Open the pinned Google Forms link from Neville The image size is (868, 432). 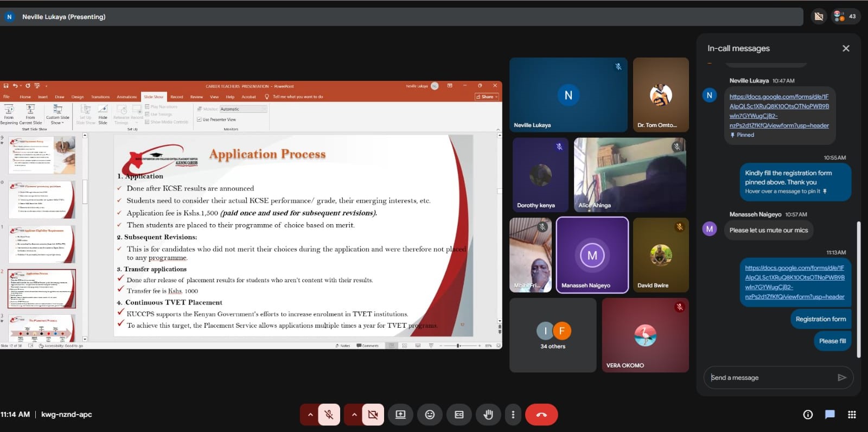pos(778,111)
